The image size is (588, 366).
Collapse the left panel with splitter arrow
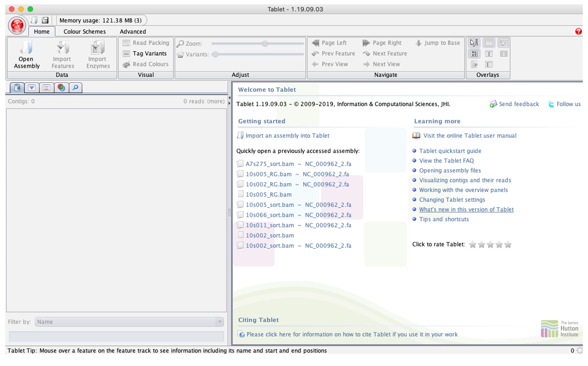pos(229,98)
